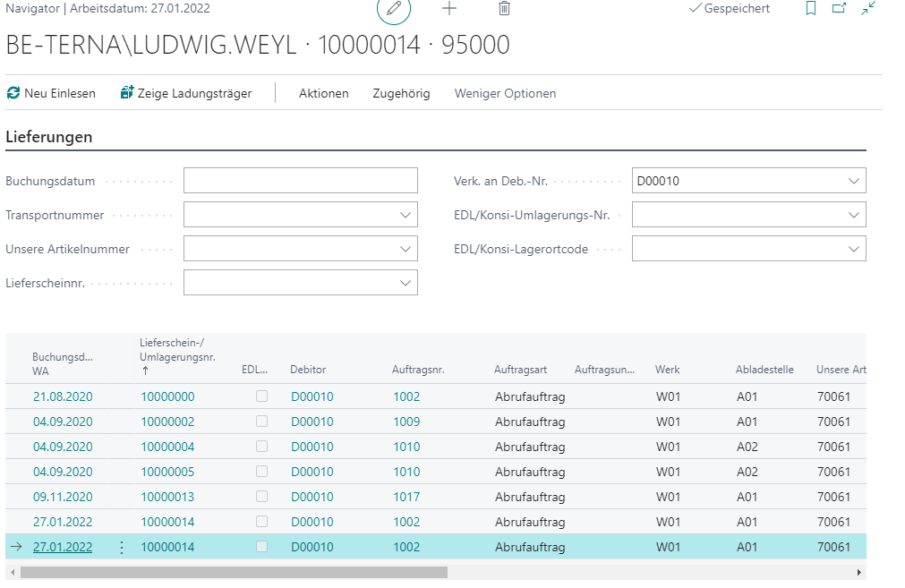
Task: Click the collapse page arrows icon
Action: tap(867, 9)
